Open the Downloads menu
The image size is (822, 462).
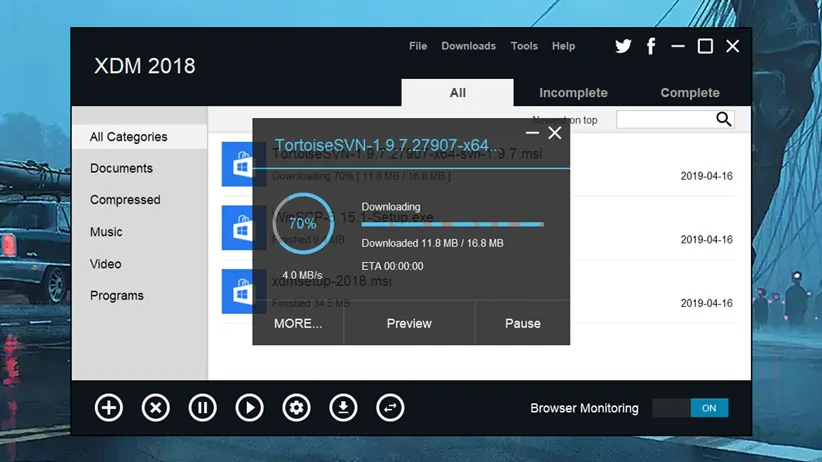[x=468, y=46]
